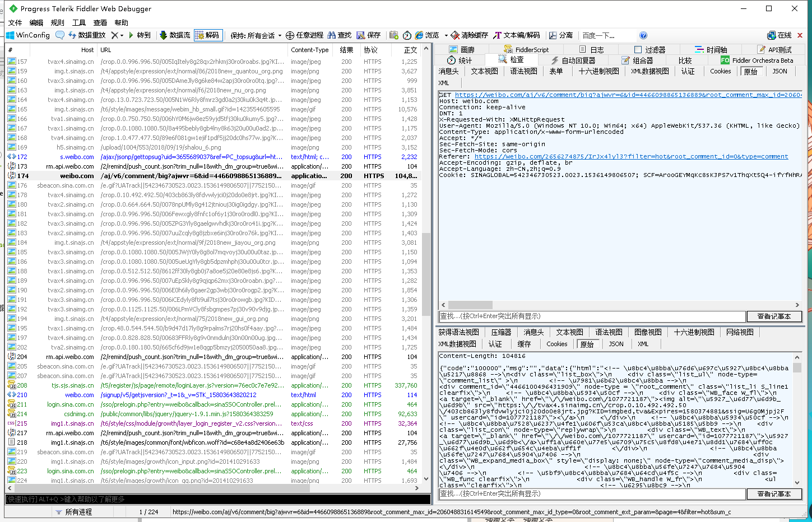Sort sessions by Host column header
The height and width of the screenshot is (522, 812).
pos(64,50)
